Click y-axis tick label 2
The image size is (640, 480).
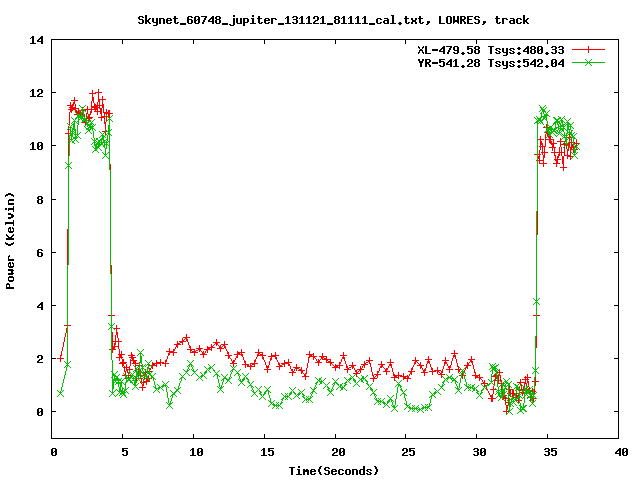pyautogui.click(x=40, y=359)
